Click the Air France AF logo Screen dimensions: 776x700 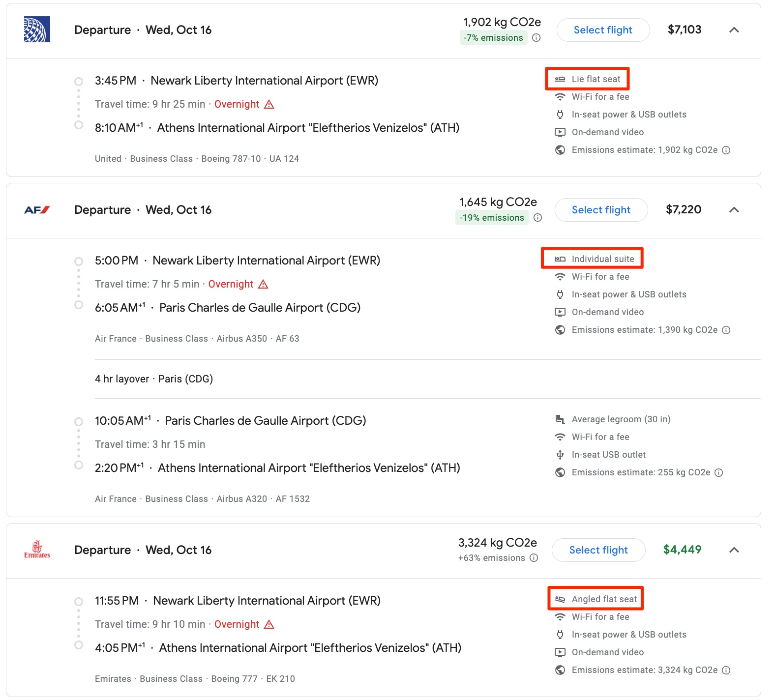tap(37, 210)
